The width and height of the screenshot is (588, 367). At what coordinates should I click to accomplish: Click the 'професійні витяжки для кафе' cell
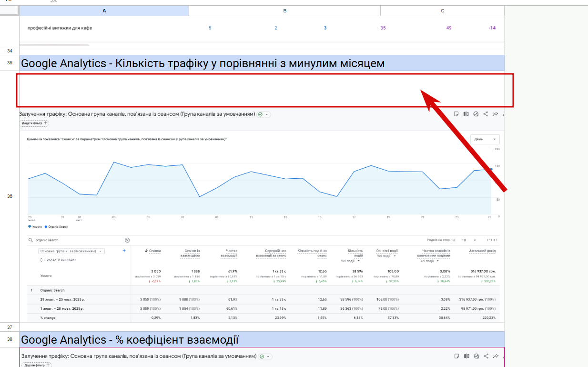(60, 28)
